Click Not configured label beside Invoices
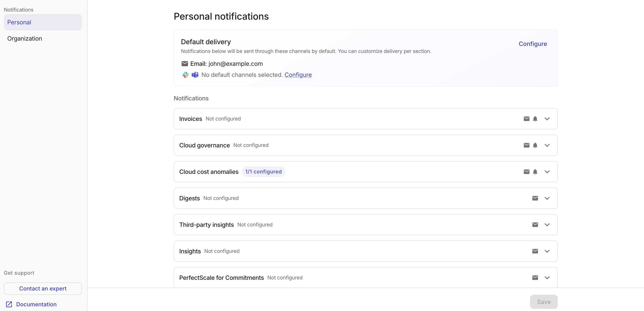This screenshot has width=644, height=311. (223, 119)
